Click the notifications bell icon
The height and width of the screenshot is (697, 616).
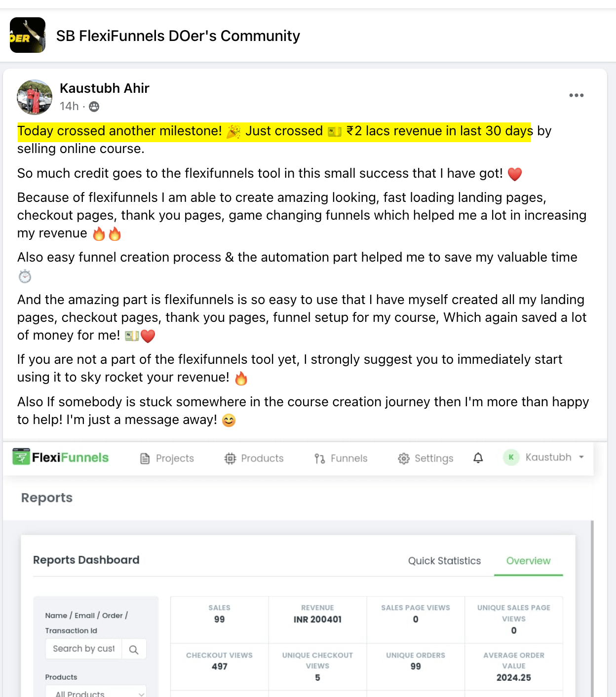[x=478, y=458]
